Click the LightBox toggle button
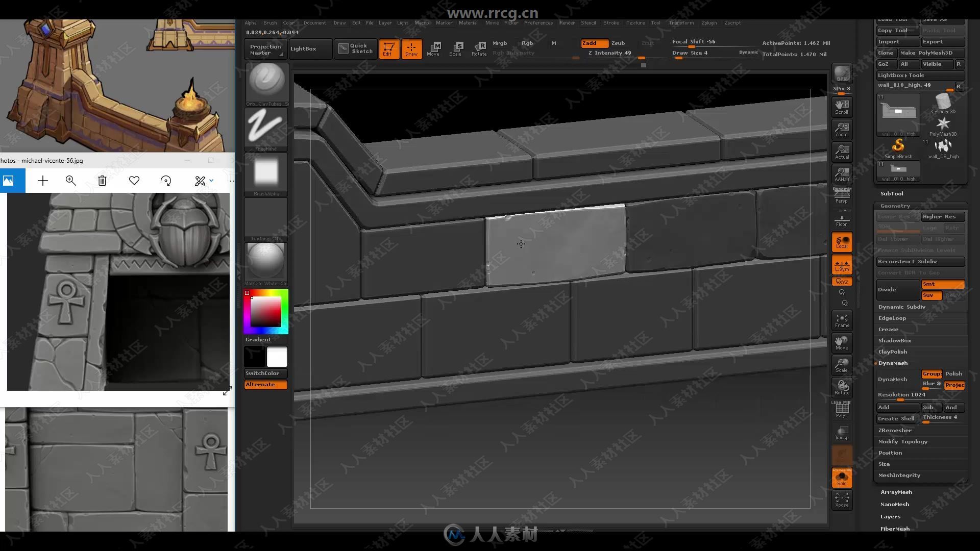Viewport: 980px width, 551px height. tap(303, 48)
